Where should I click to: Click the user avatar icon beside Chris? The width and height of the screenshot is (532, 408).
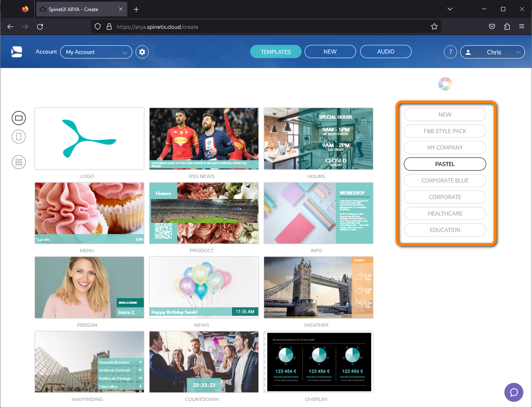click(x=468, y=52)
